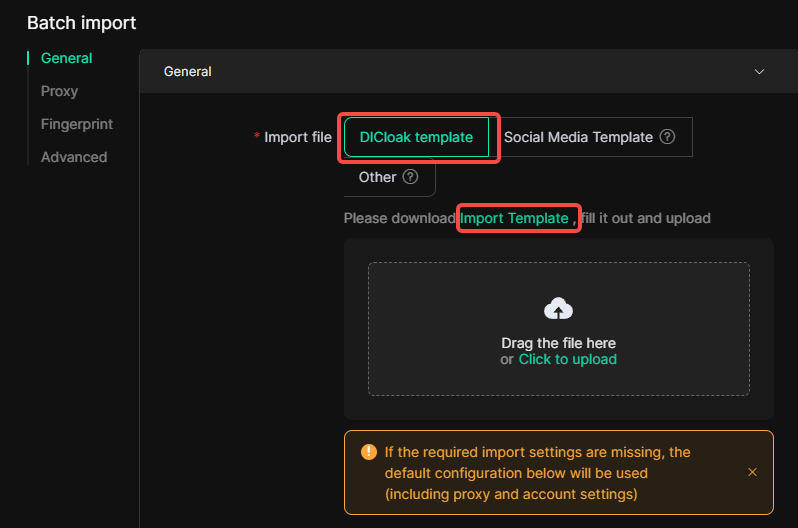Click the Social Media Template help icon
Image resolution: width=798 pixels, height=528 pixels.
668,137
